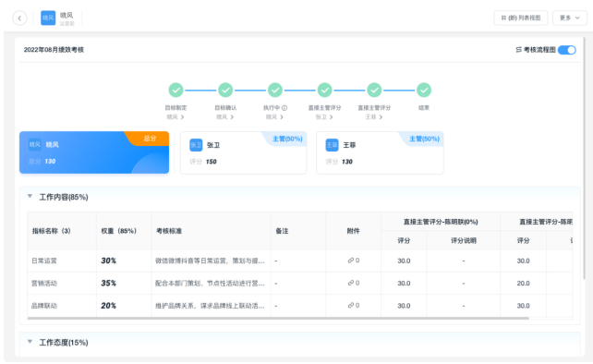593x364 pixels.
Task: Open 张卫 details under 直接主管评分 step
Action: (324, 117)
